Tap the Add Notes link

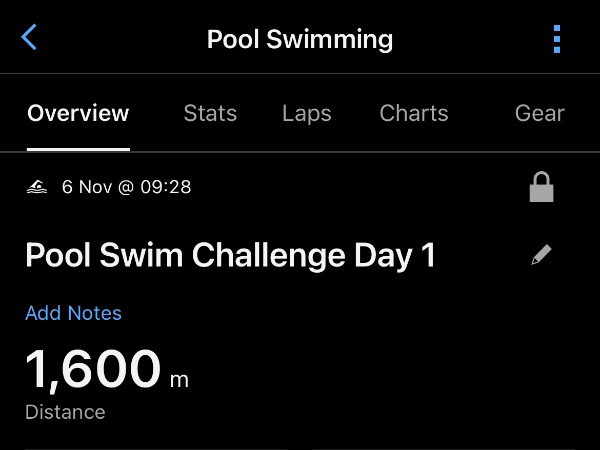point(73,313)
